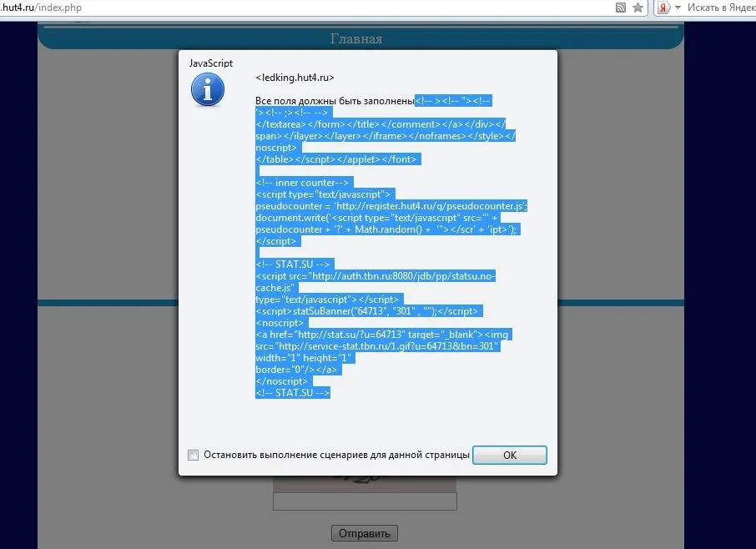Click the <!-- inner counter--> line
Viewport: 756px width, 549px height.
click(302, 183)
